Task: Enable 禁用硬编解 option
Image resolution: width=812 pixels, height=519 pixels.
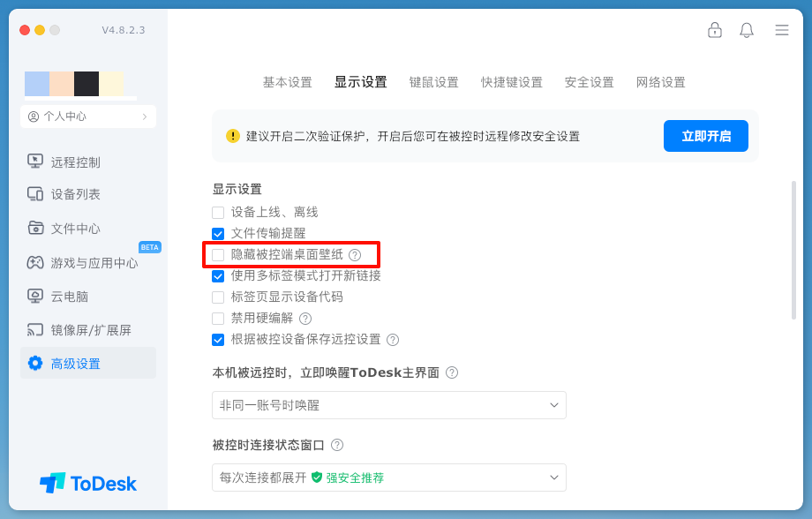Action: click(217, 318)
